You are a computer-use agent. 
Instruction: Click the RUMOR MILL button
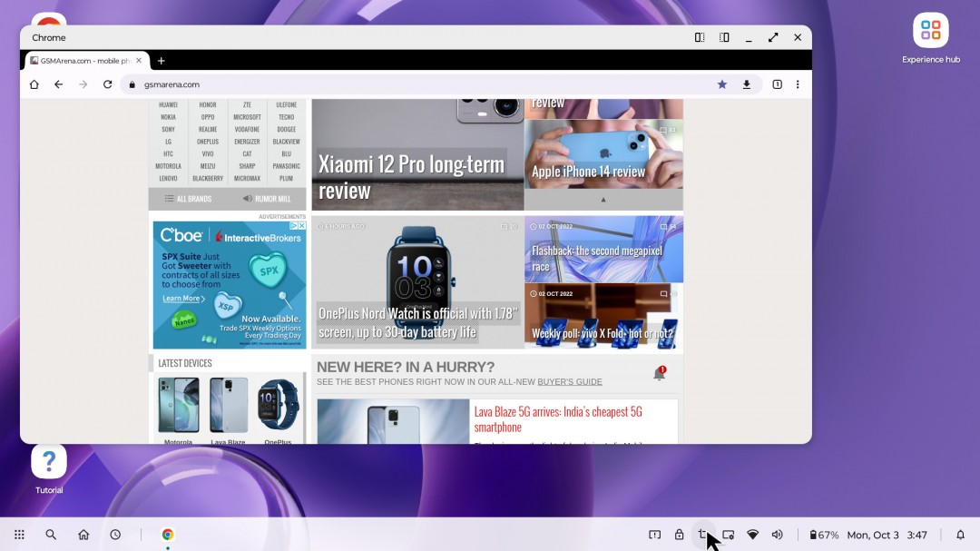click(267, 199)
